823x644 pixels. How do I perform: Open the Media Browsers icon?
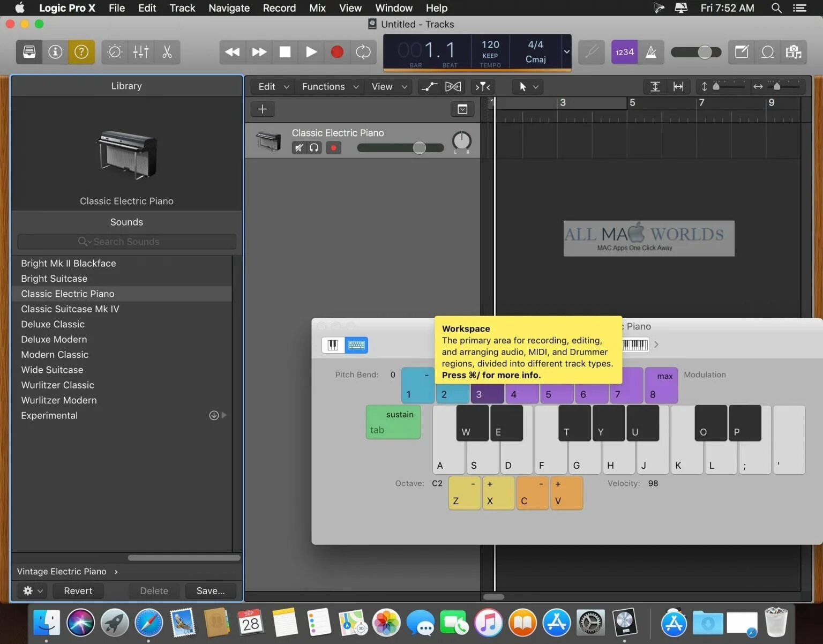tap(794, 52)
